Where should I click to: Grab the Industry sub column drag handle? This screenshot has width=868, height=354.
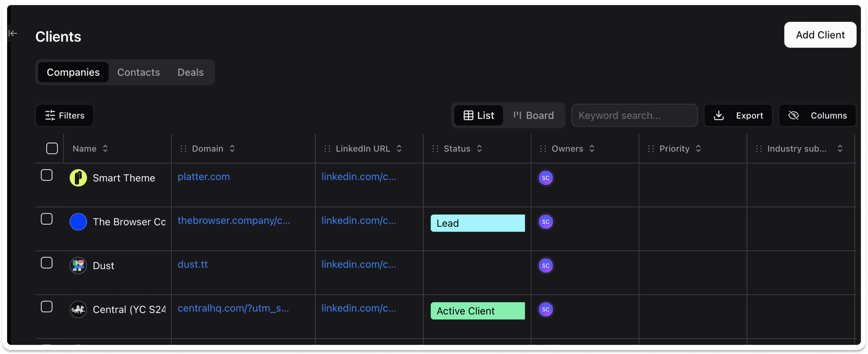click(759, 149)
